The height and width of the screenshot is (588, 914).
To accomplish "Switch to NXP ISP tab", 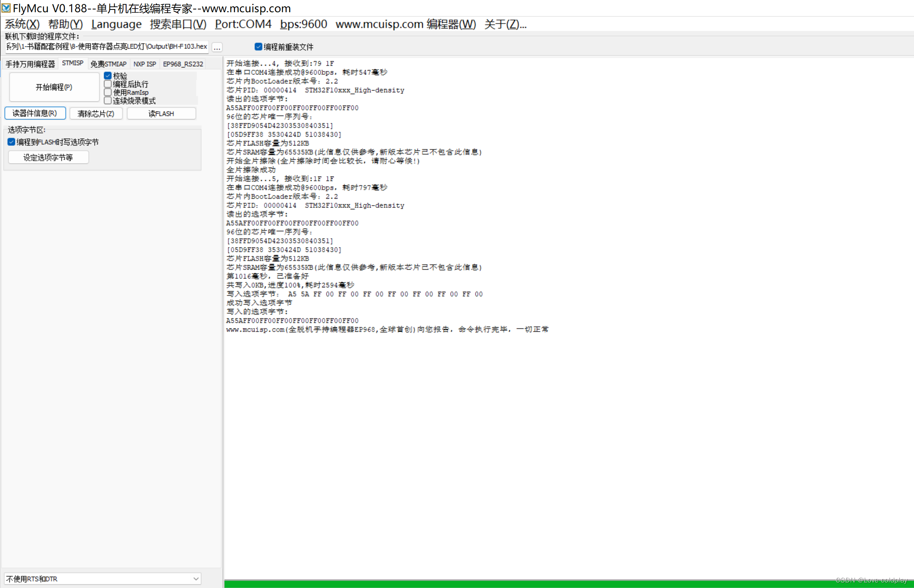I will [145, 64].
